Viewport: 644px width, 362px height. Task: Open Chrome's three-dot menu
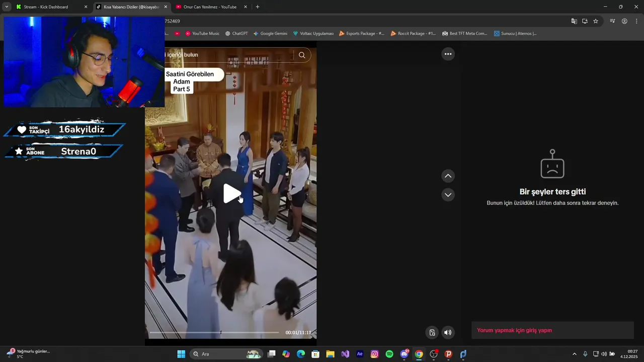point(636,21)
